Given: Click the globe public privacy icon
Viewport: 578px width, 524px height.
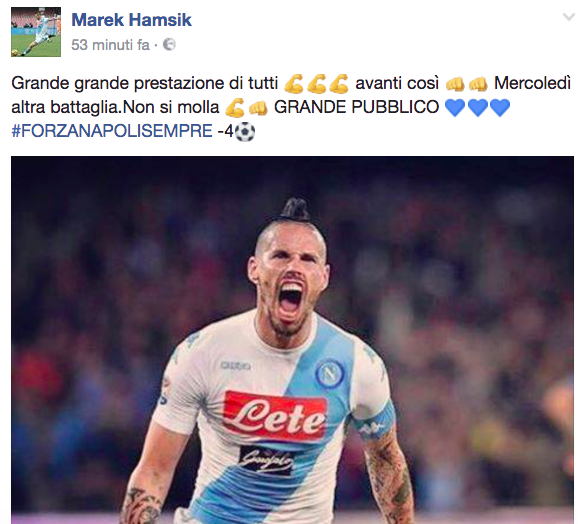Looking at the screenshot, I should (x=169, y=44).
